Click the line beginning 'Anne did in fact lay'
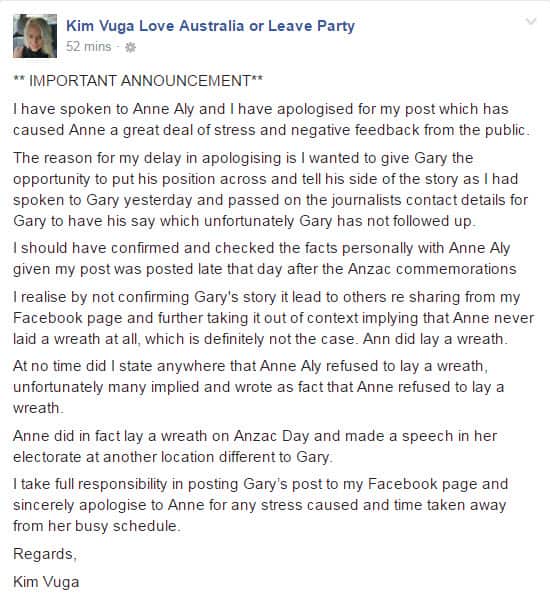Screen dimensions: 550x605 255,436
